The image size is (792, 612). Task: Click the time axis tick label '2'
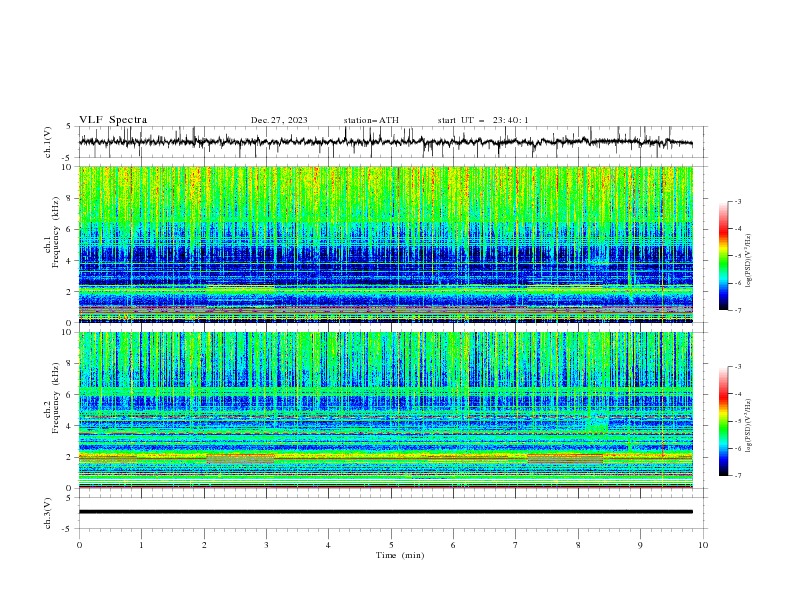pyautogui.click(x=204, y=545)
